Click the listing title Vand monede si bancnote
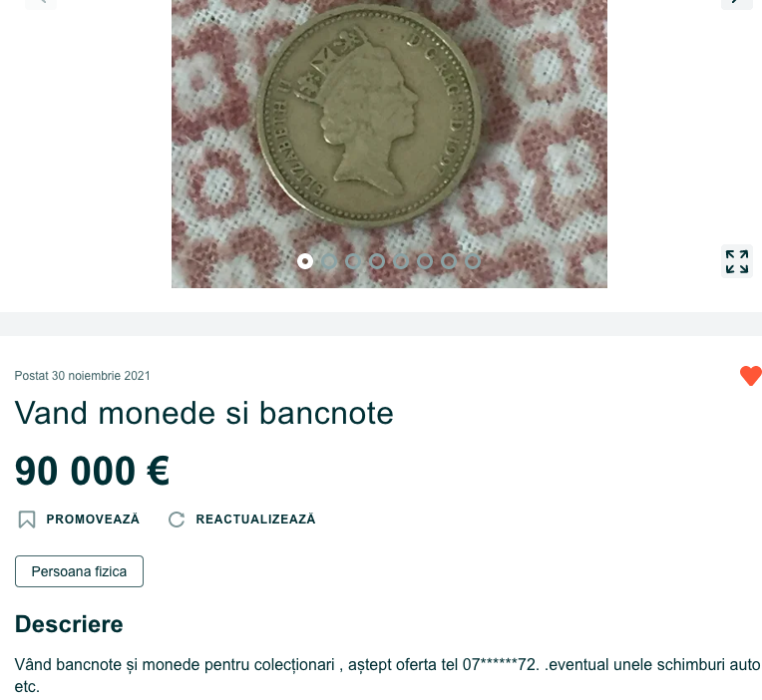The height and width of the screenshot is (700, 762). pos(204,414)
